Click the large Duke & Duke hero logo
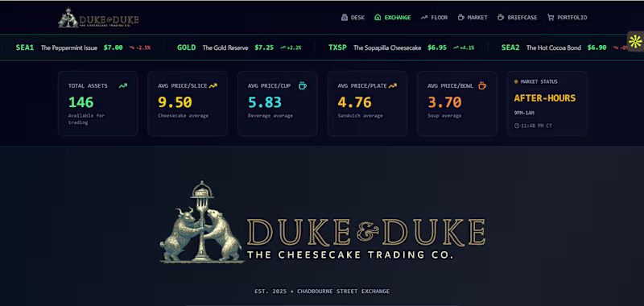The width and height of the screenshot is (644, 306). click(x=323, y=221)
